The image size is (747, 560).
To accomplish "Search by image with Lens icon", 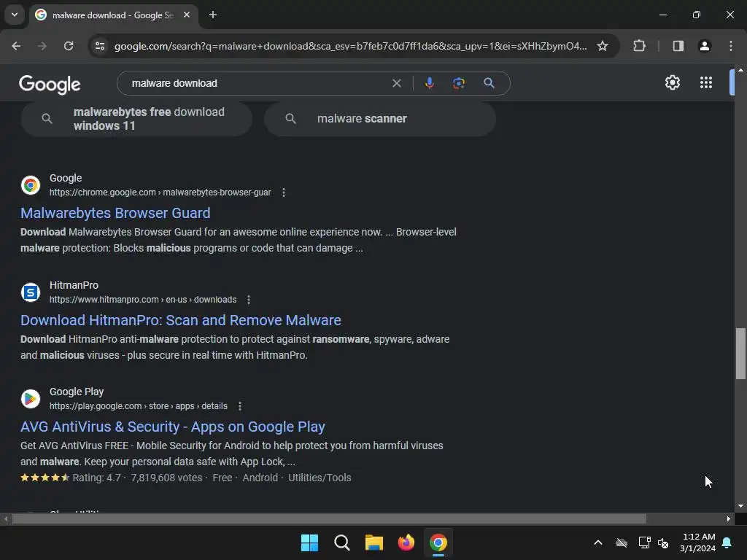I will (459, 83).
